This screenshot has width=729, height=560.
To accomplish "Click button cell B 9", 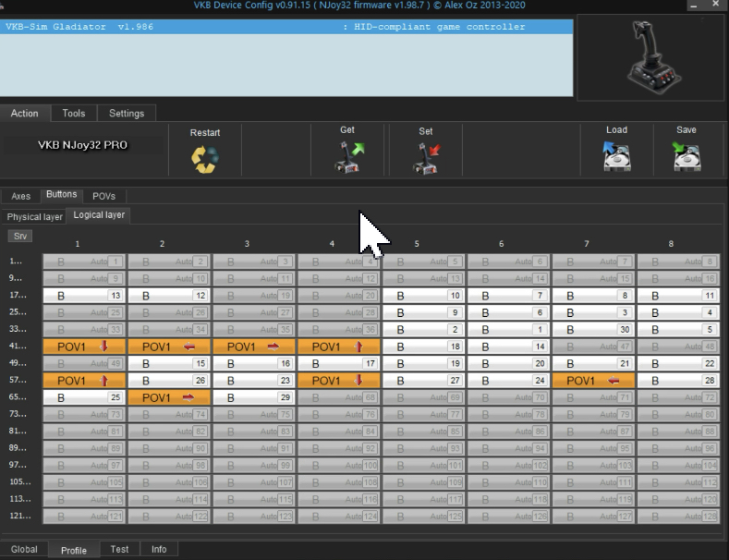I will 423,312.
